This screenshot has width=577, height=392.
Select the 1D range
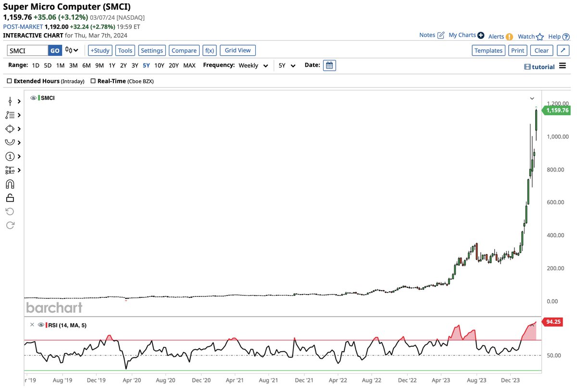pos(36,65)
